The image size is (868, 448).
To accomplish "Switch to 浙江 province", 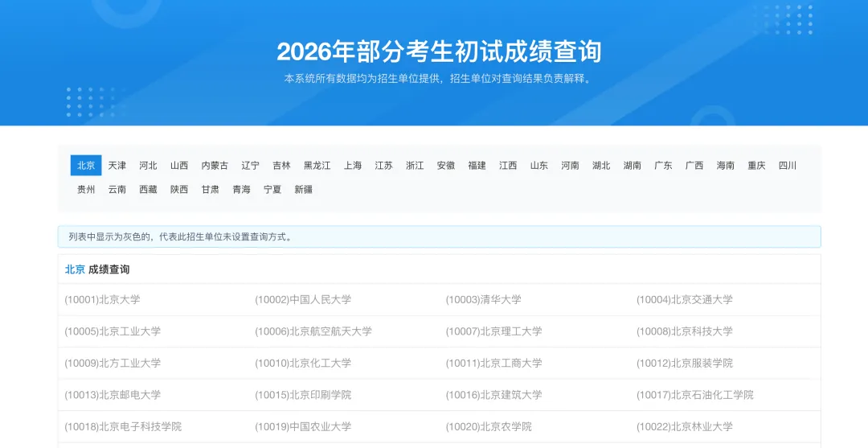I will [415, 165].
